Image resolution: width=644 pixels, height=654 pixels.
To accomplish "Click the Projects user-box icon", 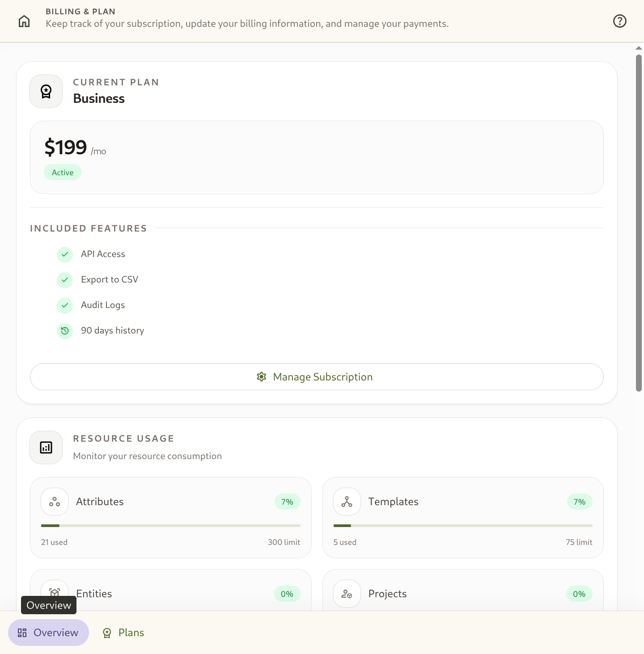I will [x=347, y=594].
